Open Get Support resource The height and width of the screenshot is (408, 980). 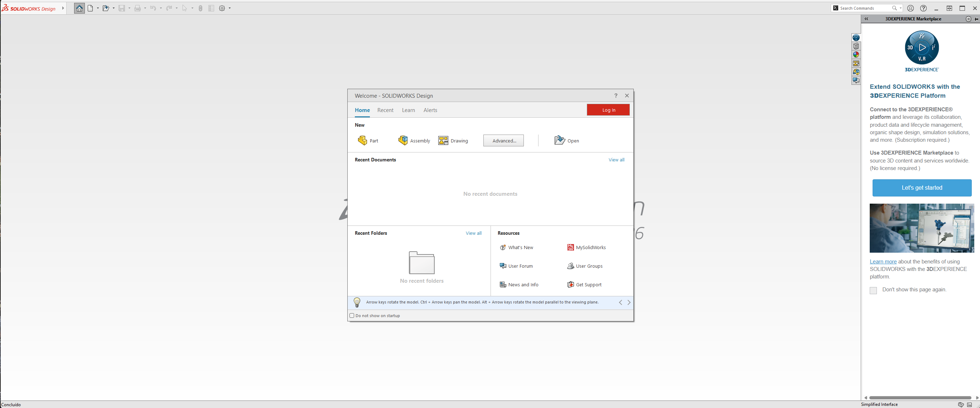click(584, 285)
